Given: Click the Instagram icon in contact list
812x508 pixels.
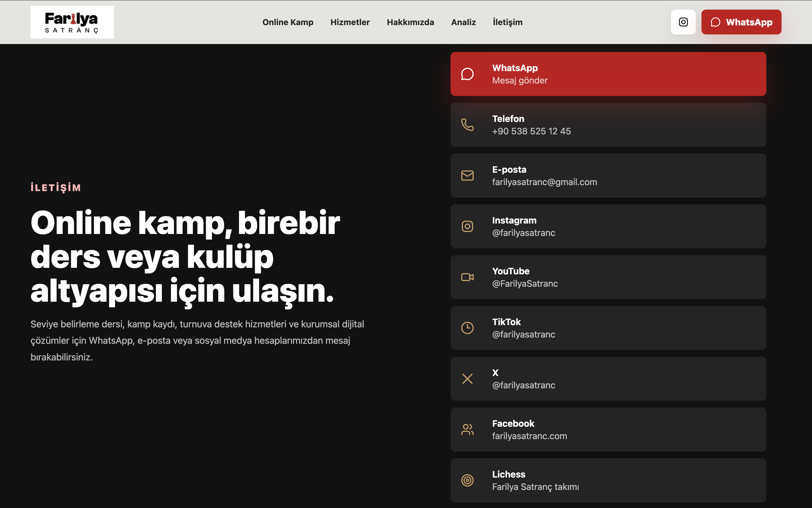Looking at the screenshot, I should [467, 226].
